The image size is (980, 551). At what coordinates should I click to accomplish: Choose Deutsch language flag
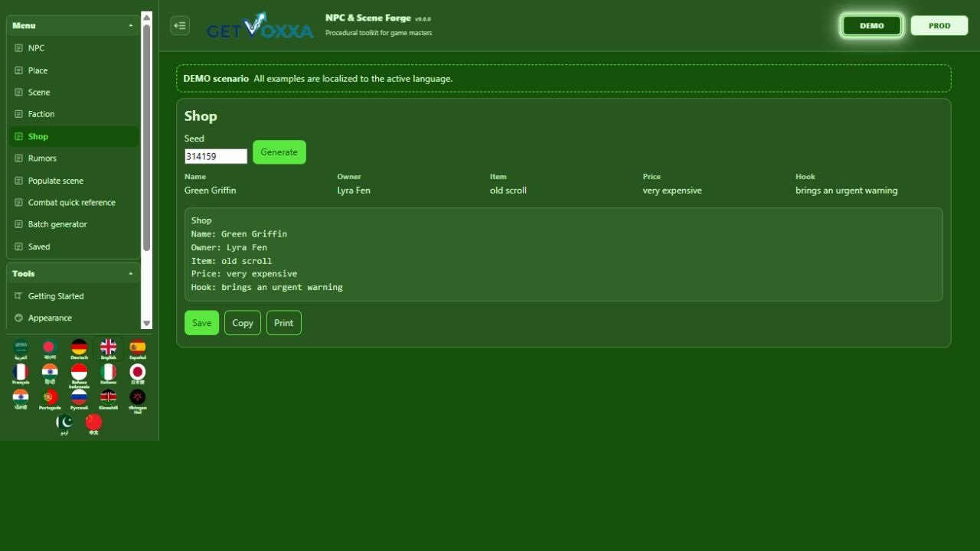coord(79,349)
